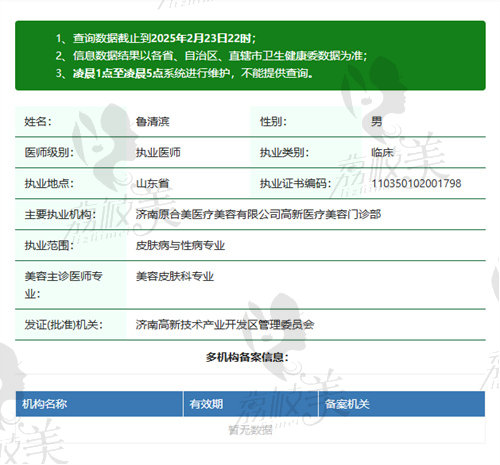Screen dimensions: 500x465
Task: Select the value 皮肤病与性病专业
Action: (180, 245)
